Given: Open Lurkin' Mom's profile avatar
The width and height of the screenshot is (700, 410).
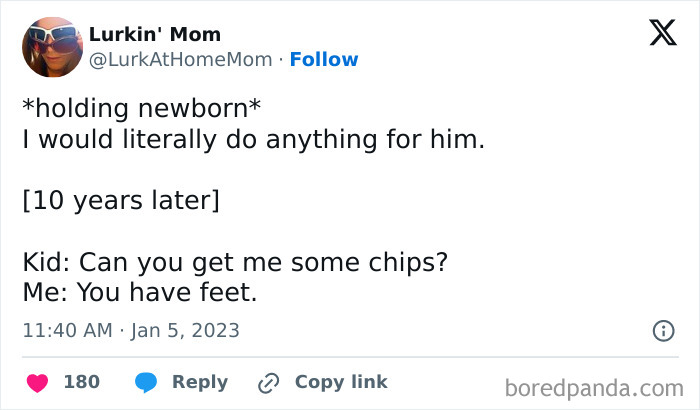Looking at the screenshot, I should click(52, 47).
